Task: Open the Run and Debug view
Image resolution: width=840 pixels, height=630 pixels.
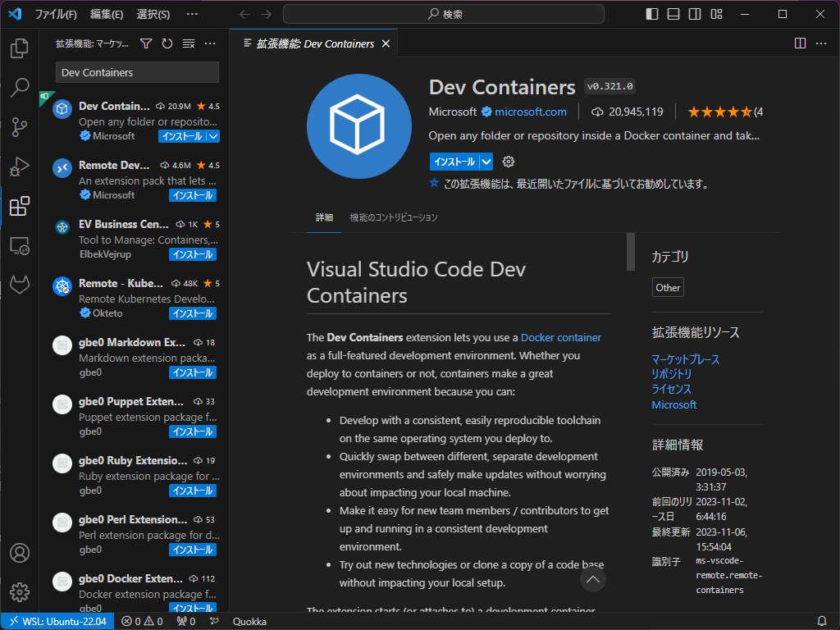Action: 20,167
